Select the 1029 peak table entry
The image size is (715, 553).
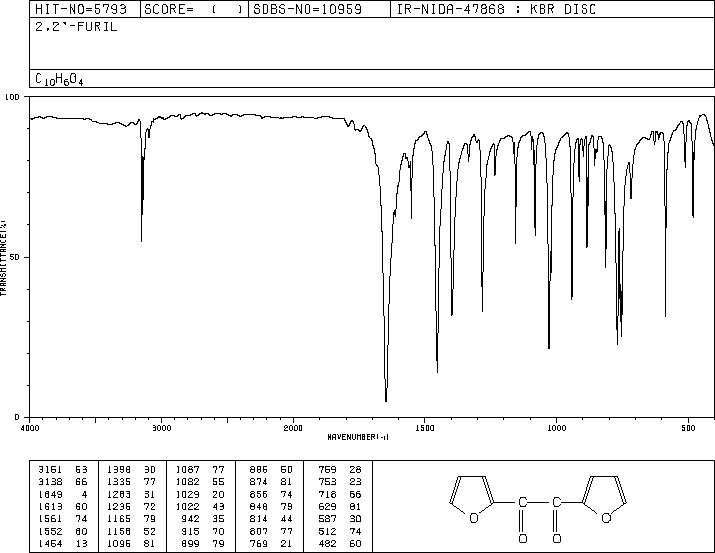pos(200,494)
